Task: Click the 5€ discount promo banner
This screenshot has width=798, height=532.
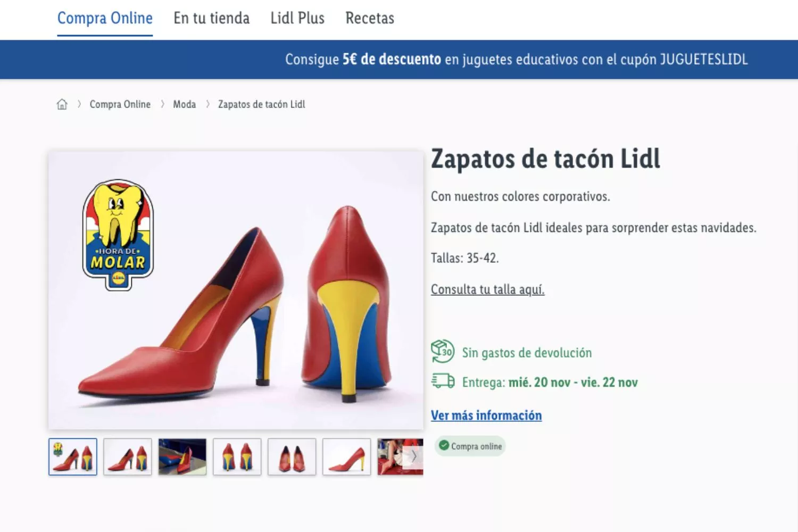Action: (516, 59)
